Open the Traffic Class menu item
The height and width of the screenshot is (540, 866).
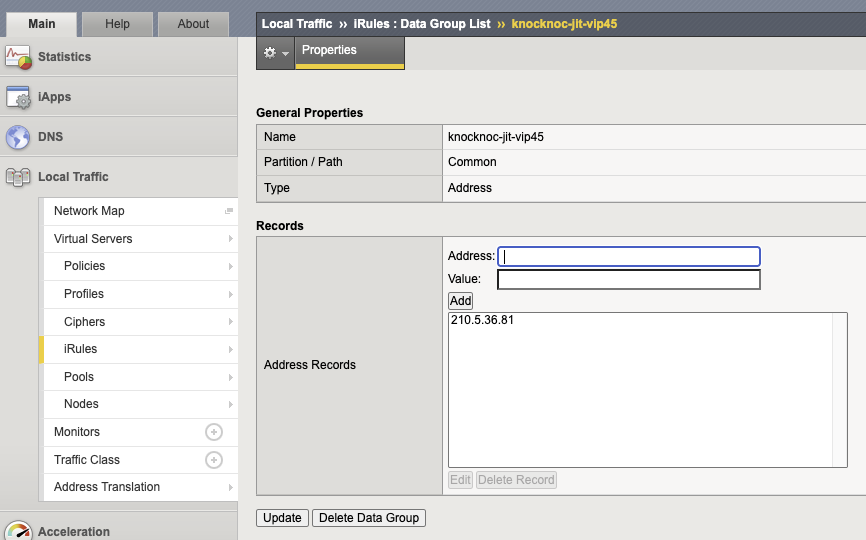[140, 459]
